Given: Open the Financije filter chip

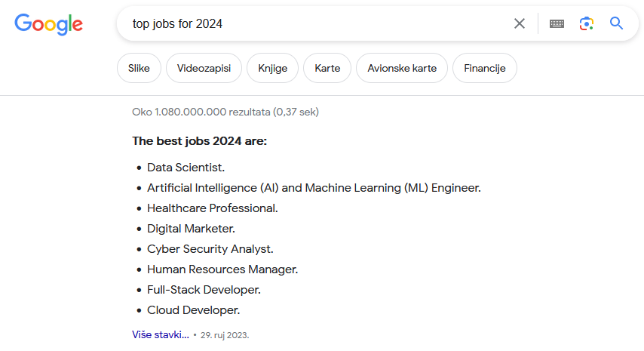Looking at the screenshot, I should (x=485, y=68).
